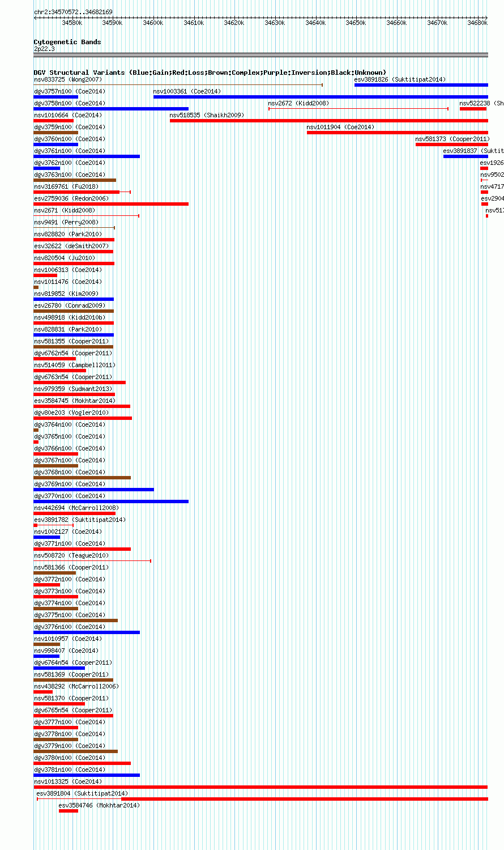Click the 34600k ruler position label
Image resolution: width=504 pixels, height=850 pixels.
point(153,23)
